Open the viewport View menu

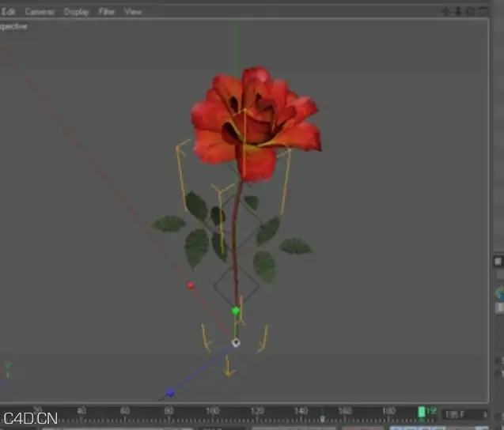pos(133,12)
